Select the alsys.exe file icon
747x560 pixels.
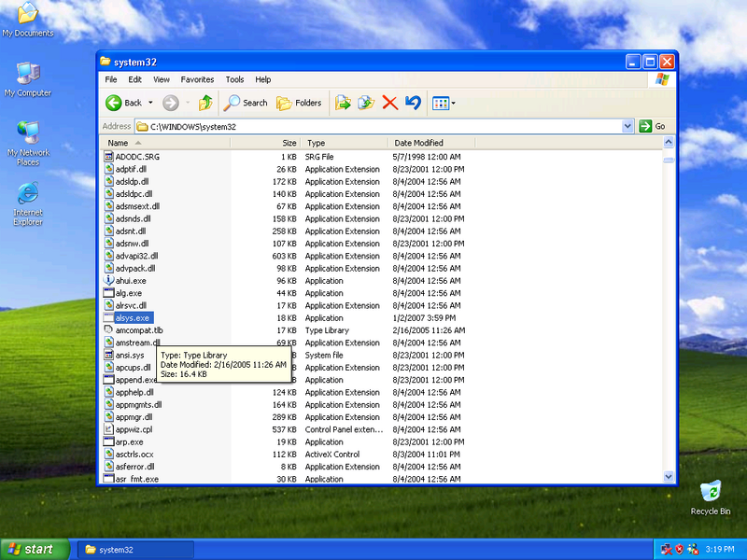pyautogui.click(x=108, y=317)
